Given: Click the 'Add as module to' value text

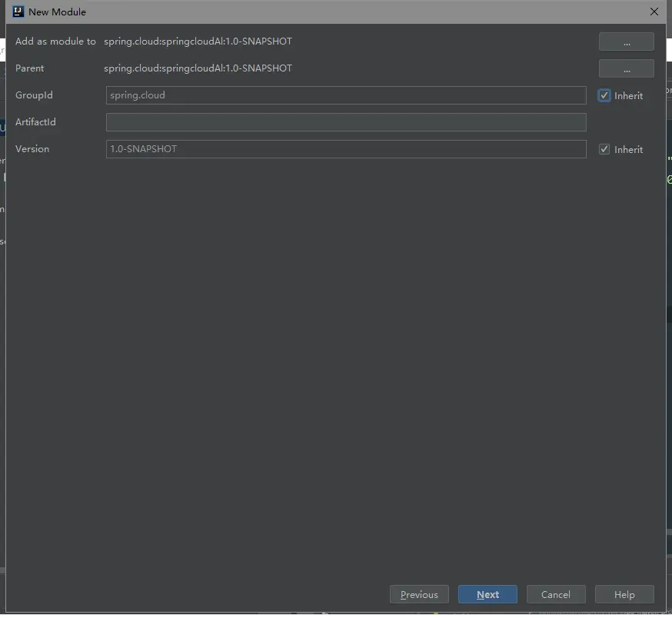Looking at the screenshot, I should coord(198,42).
